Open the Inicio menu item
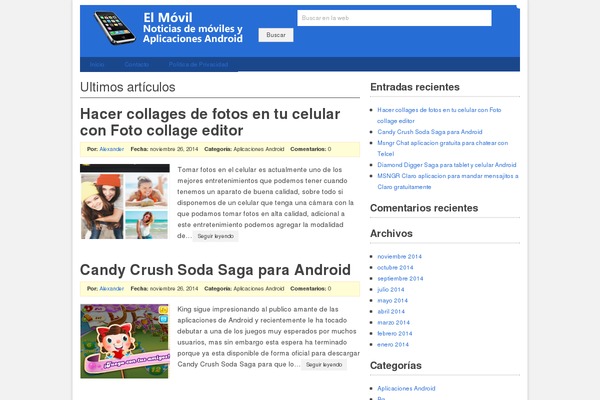Screen dimensions: 600x400 97,64
